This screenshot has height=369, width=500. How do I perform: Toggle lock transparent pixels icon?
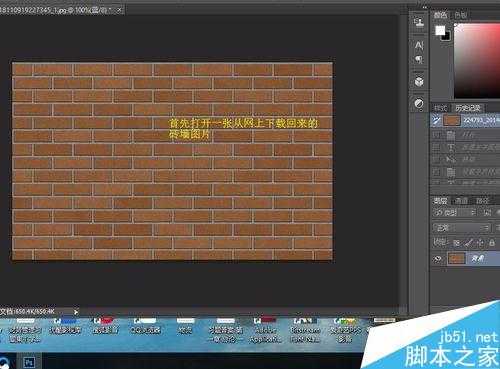click(x=456, y=243)
